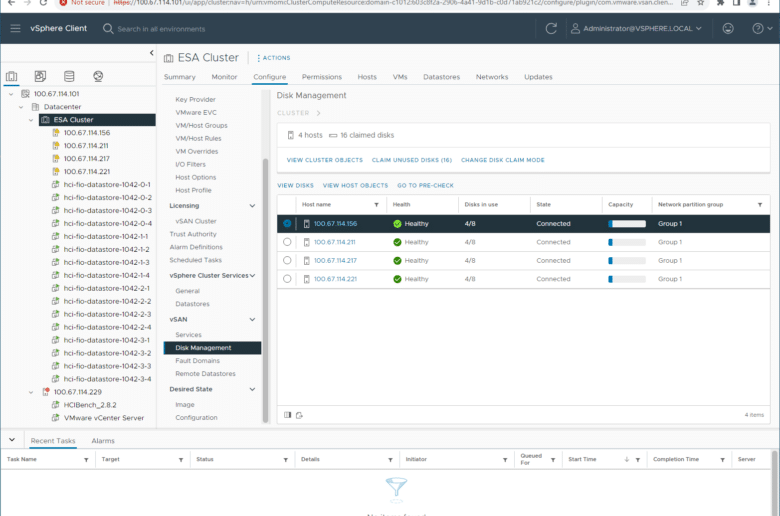This screenshot has width=780, height=516.
Task: Click the capacity bar for 100.67.114.211
Action: coord(627,242)
